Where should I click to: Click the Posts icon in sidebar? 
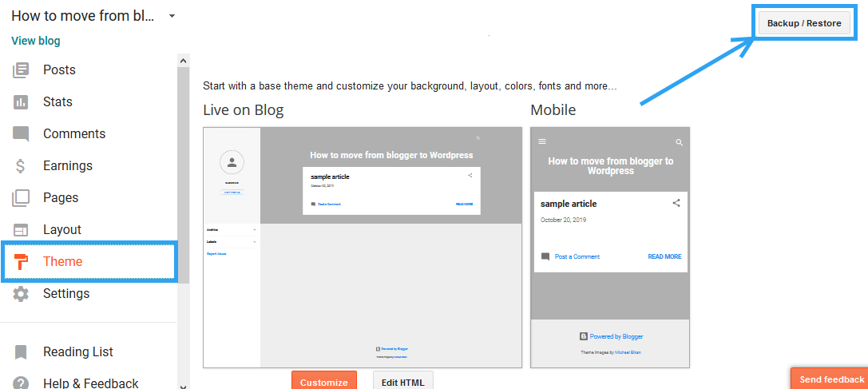21,70
